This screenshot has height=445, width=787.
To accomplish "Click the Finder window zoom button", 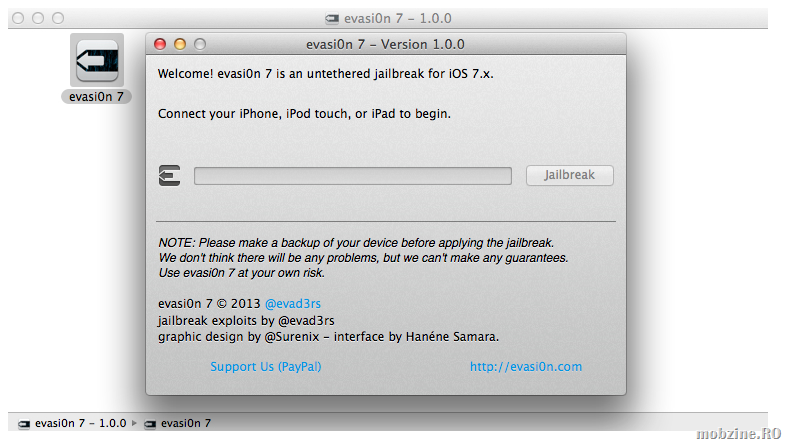I will click(x=57, y=18).
